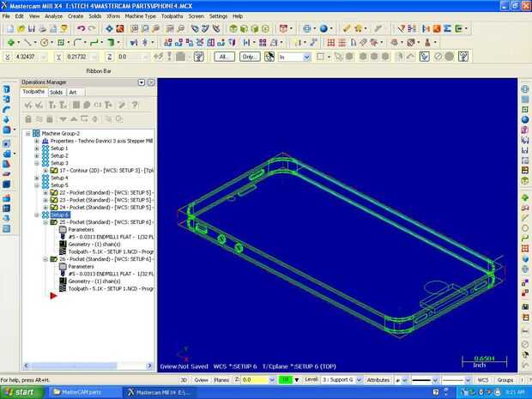Screen dimensions: 532x399
Task: Click the Planes button in status bar
Action: [221, 380]
